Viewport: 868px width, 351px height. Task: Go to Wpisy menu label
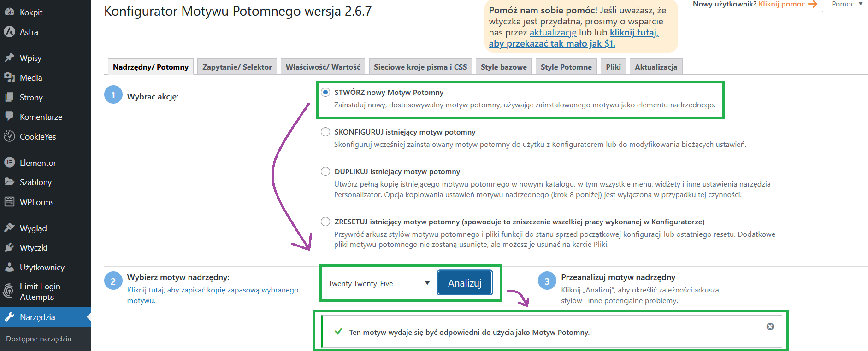click(30, 58)
